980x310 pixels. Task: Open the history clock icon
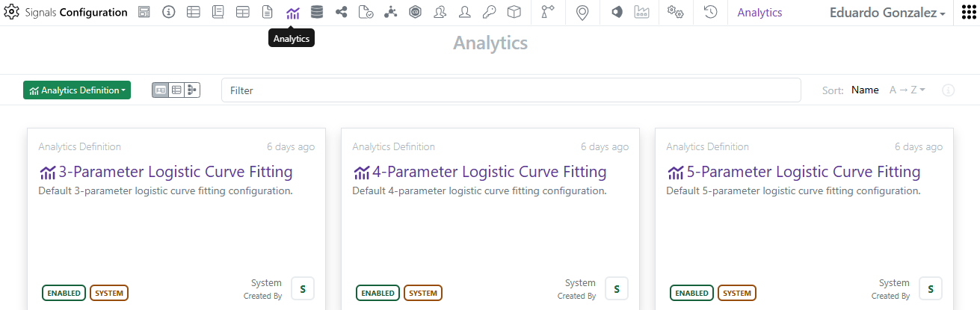pos(711,13)
